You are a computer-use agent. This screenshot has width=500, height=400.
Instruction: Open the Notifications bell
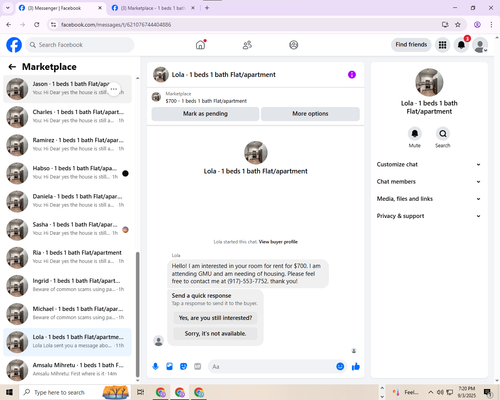[x=461, y=45]
